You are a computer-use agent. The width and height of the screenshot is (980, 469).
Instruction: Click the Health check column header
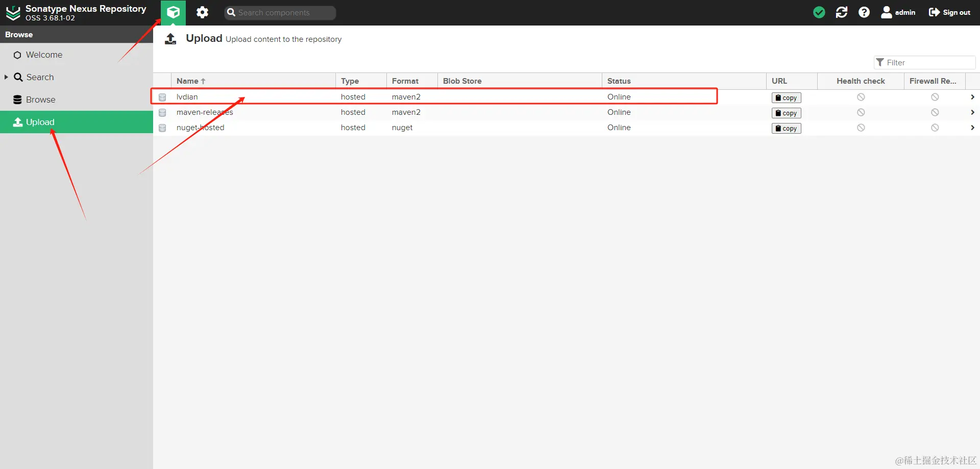pos(861,81)
